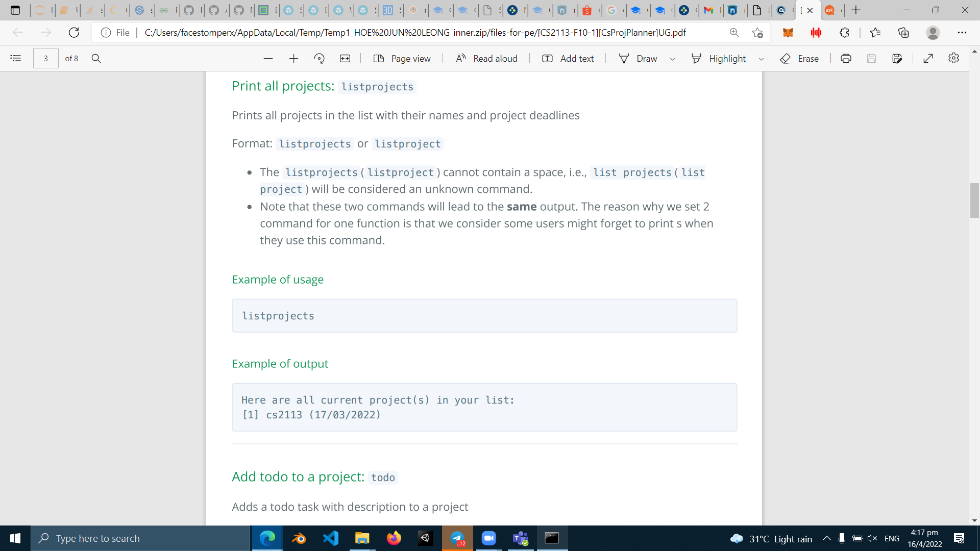Start Read aloud narration

click(486, 58)
